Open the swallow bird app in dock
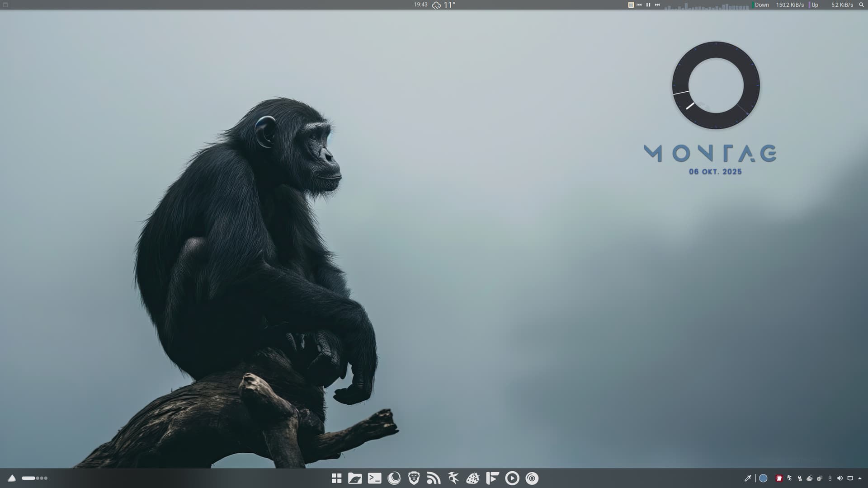868x488 pixels. [x=453, y=478]
